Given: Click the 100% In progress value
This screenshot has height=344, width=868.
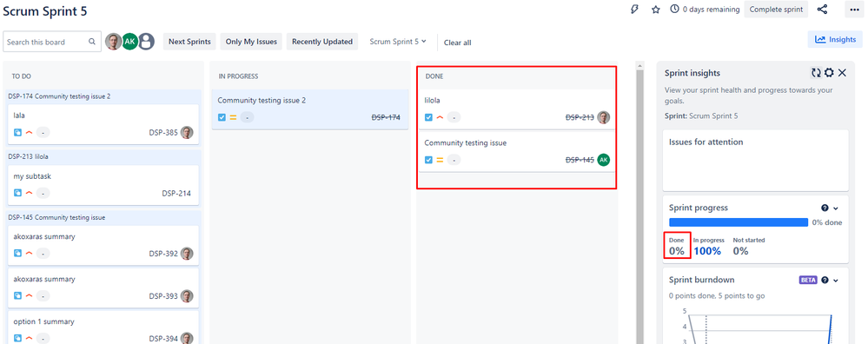Looking at the screenshot, I should tap(707, 251).
